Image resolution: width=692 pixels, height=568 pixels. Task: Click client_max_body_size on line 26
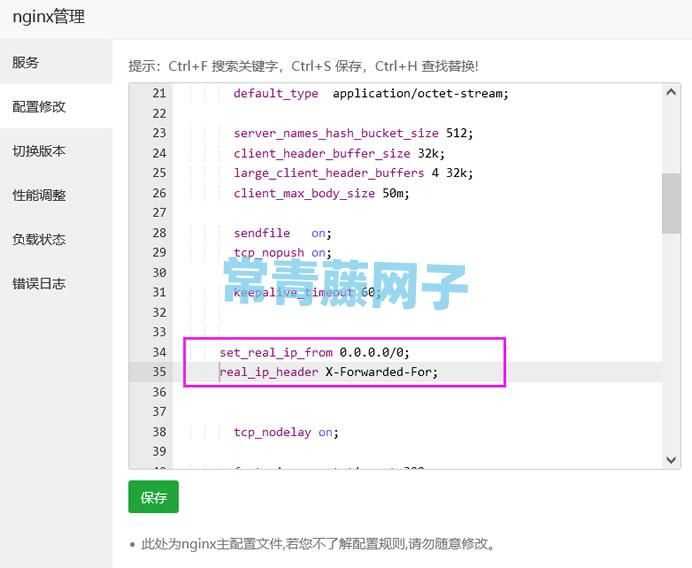coord(304,193)
